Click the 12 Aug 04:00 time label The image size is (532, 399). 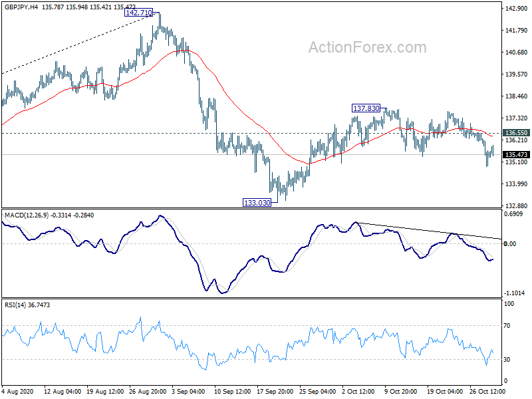tap(63, 391)
